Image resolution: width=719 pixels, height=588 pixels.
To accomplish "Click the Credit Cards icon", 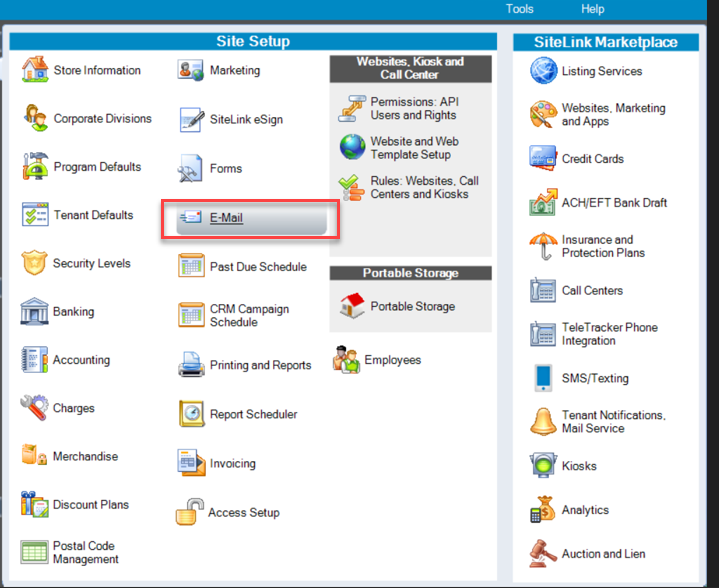I will 543,158.
